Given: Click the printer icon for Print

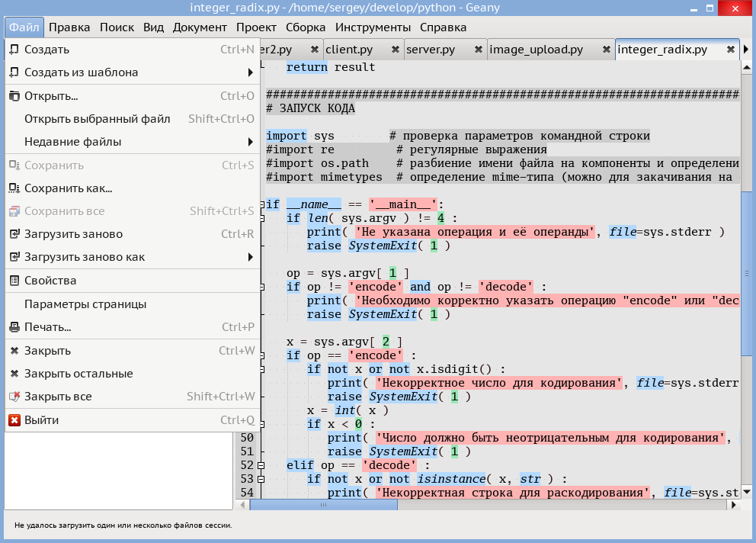Looking at the screenshot, I should (x=14, y=327).
